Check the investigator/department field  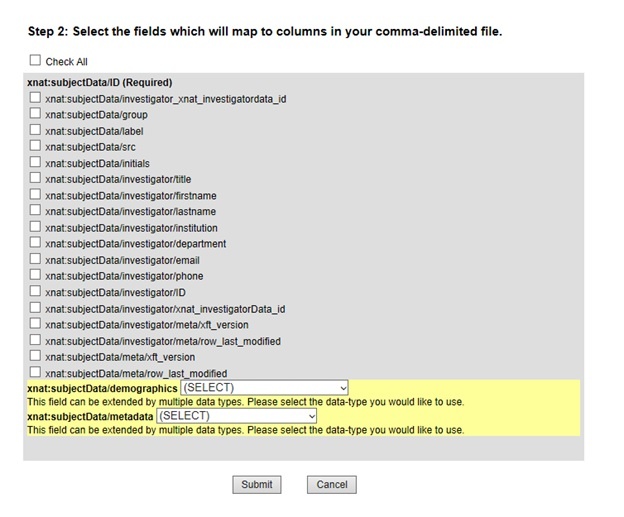[36, 243]
